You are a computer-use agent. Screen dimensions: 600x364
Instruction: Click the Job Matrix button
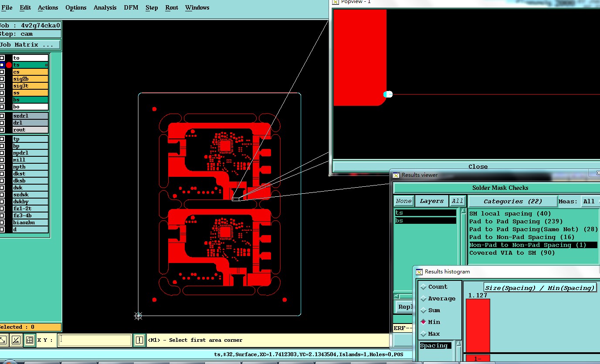30,44
